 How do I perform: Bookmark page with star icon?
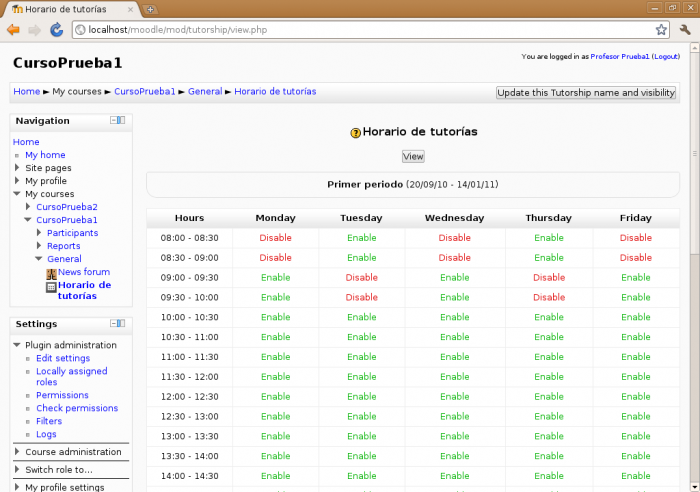(x=661, y=30)
